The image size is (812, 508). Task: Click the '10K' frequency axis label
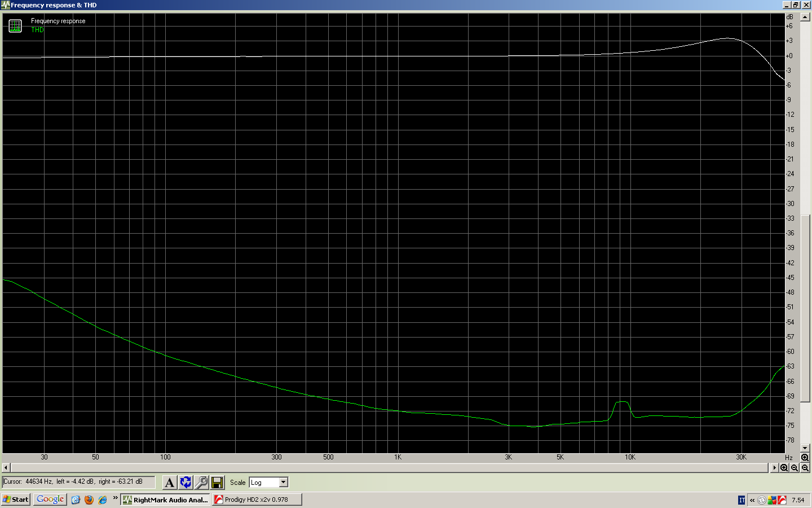(630, 457)
